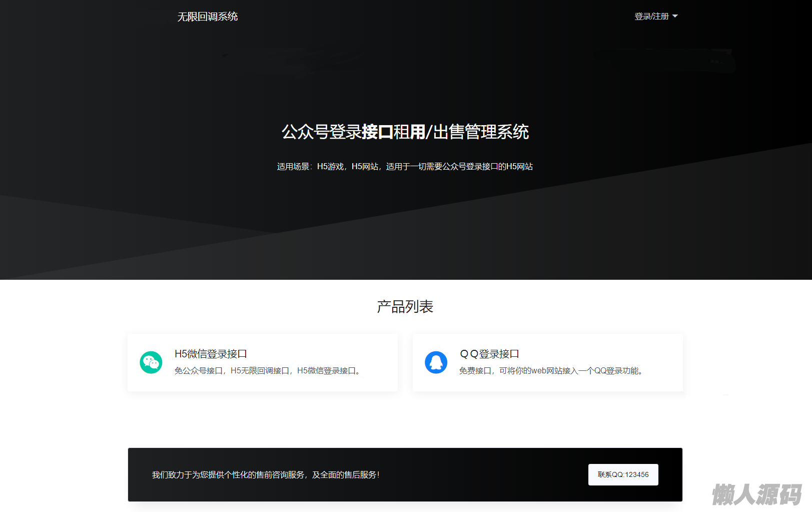Click the 适用场景 subtitle line
This screenshot has width=812, height=512.
tap(405, 167)
